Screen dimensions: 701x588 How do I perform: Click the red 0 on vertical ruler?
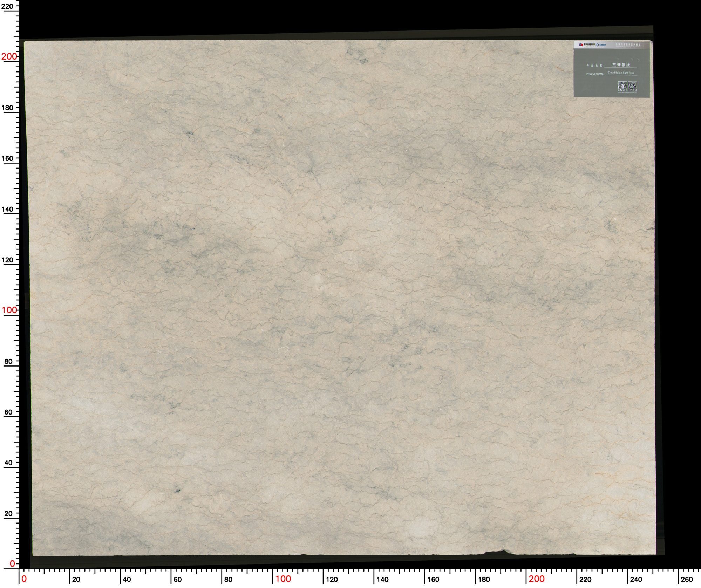coord(12,564)
